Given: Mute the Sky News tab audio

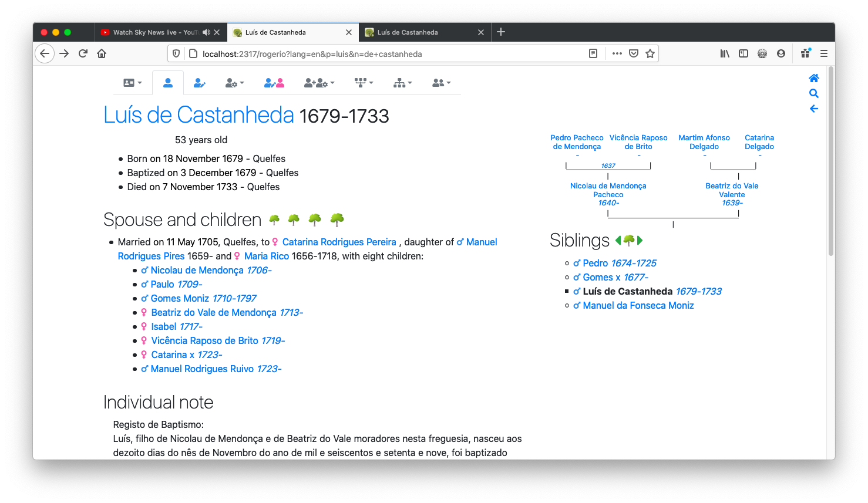Looking at the screenshot, I should click(x=207, y=32).
